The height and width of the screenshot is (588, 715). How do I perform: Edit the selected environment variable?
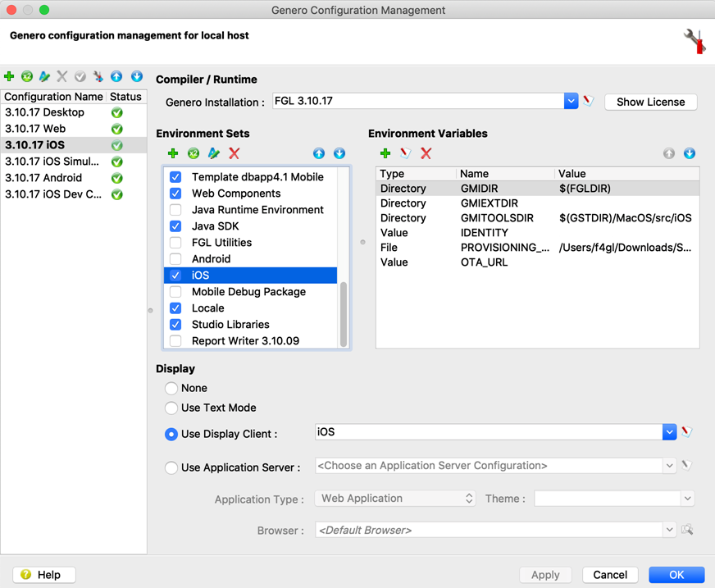(405, 153)
